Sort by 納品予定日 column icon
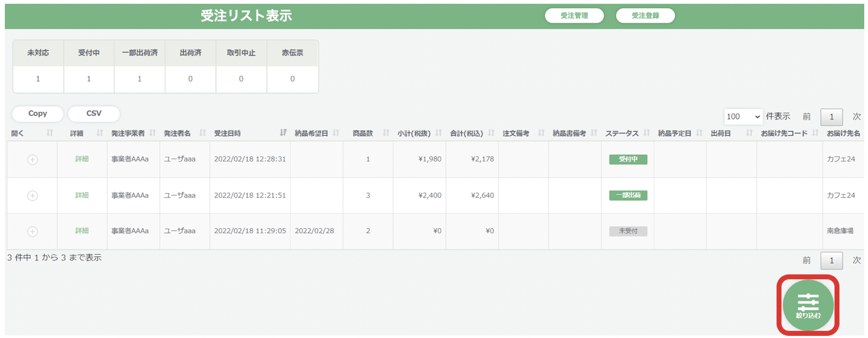This screenshot has height=338, width=868. coord(700,133)
